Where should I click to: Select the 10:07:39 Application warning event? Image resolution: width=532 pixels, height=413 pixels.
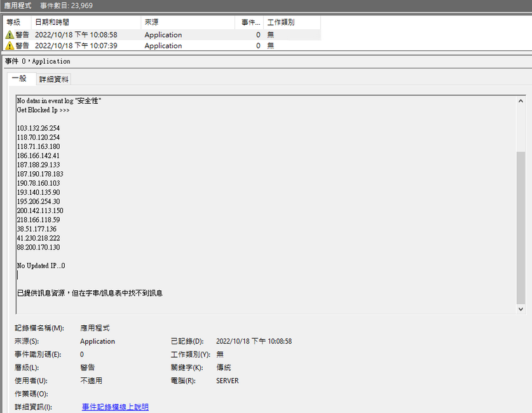click(x=95, y=46)
